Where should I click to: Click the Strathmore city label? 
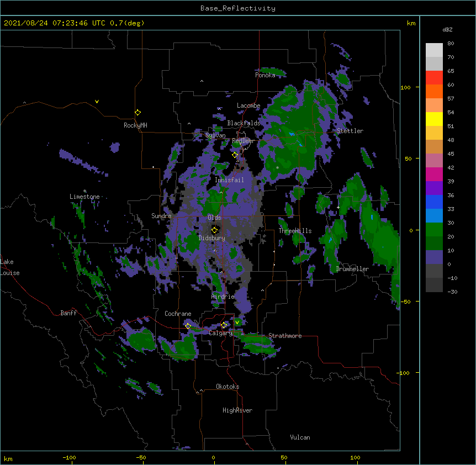pos(285,336)
